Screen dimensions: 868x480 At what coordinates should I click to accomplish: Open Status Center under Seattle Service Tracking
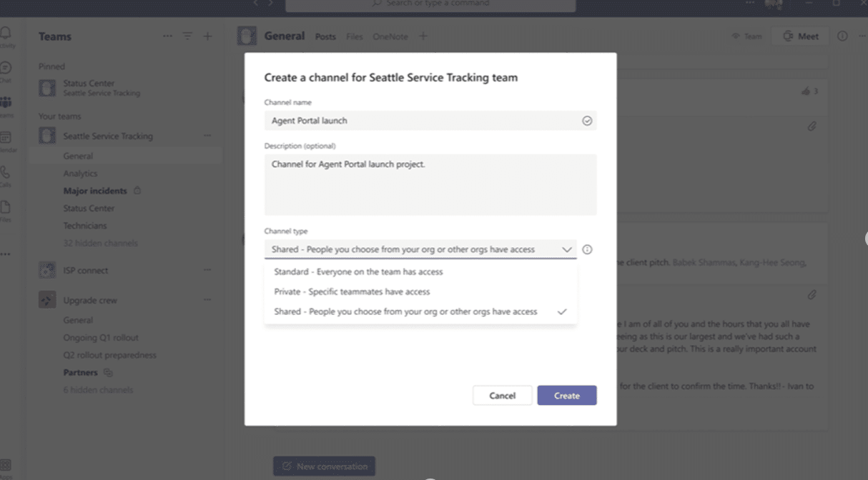click(x=89, y=209)
